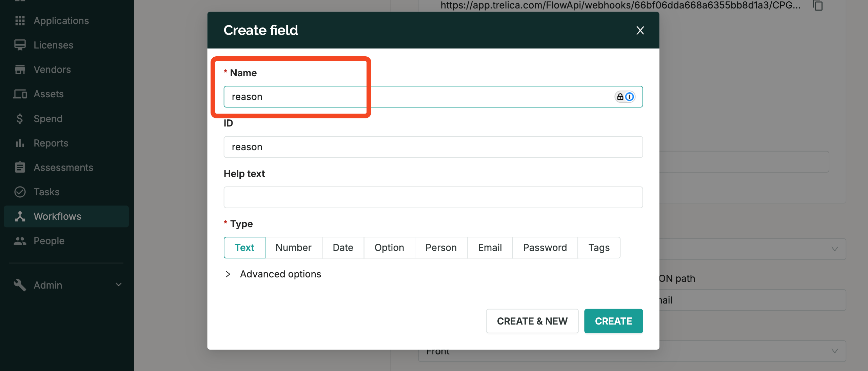Select the Email type option
Viewport: 868px width, 371px height.
pos(490,248)
